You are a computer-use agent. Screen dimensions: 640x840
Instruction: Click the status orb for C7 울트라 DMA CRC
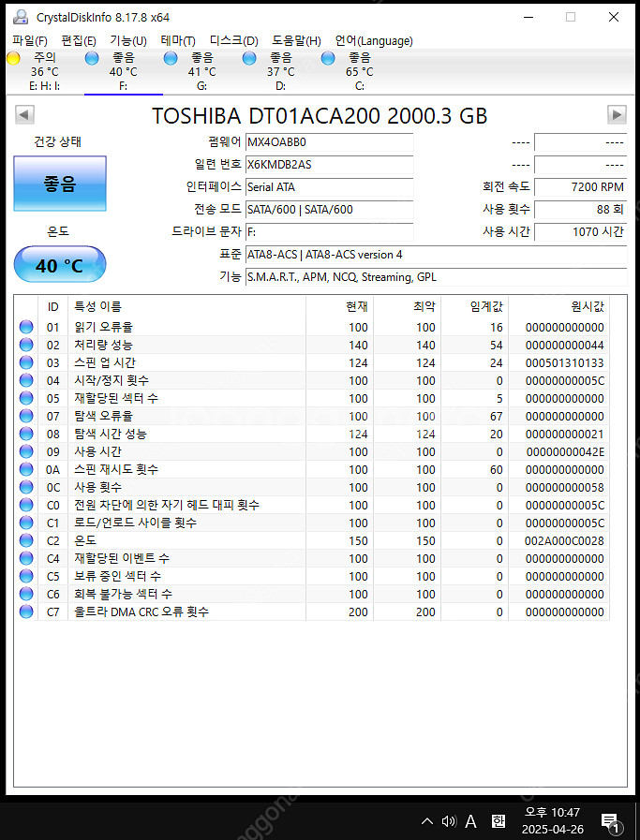[25, 612]
